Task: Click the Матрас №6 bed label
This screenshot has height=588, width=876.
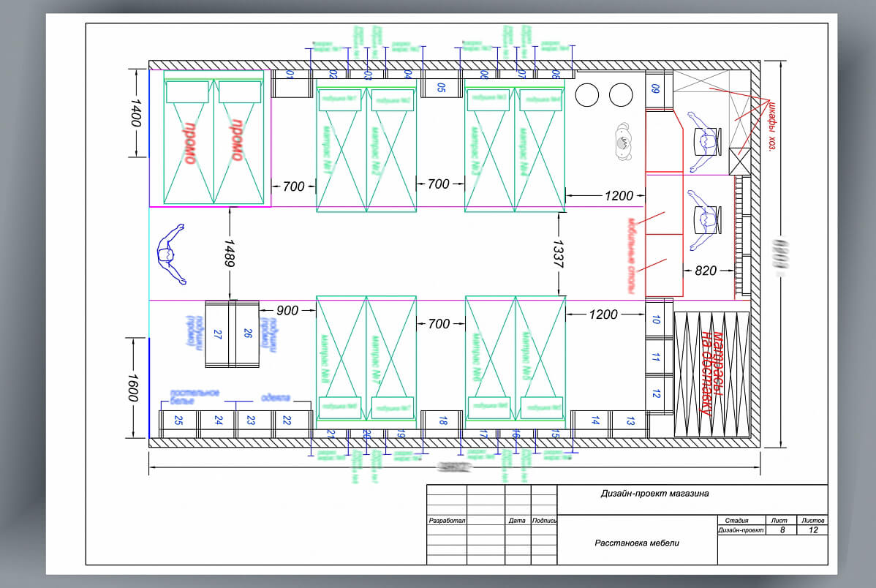Action: (x=476, y=358)
